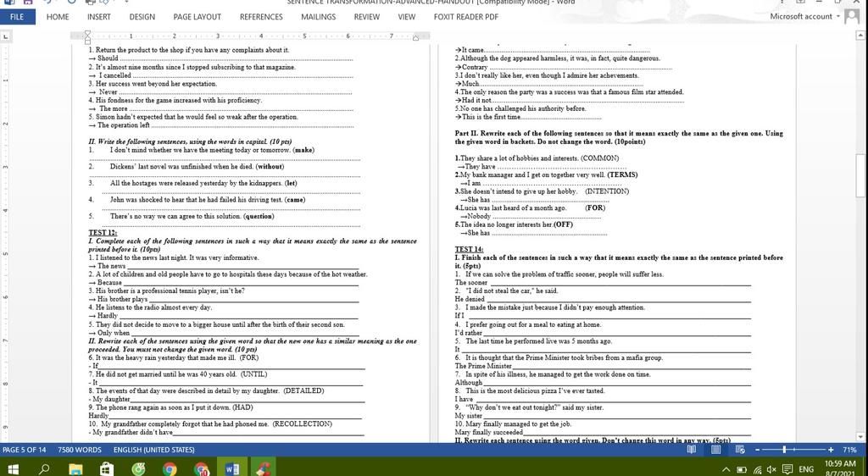Screen dimensions: 868x476
Task: Click the muted volume tray icon
Action: (x=771, y=470)
